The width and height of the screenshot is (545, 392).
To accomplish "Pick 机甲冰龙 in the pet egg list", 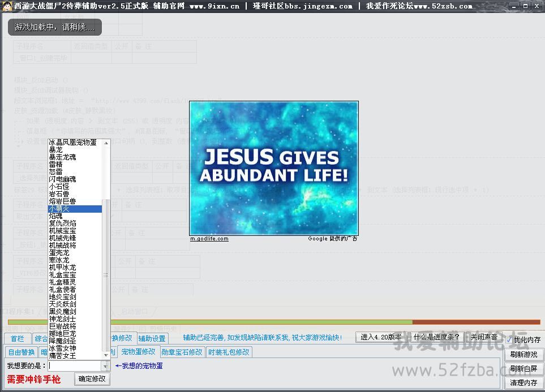I will tap(62, 268).
